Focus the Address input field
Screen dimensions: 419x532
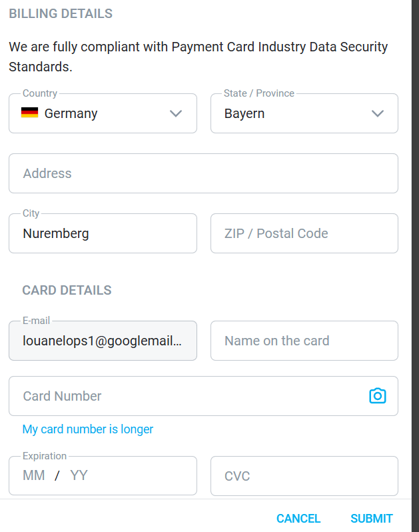tap(203, 173)
